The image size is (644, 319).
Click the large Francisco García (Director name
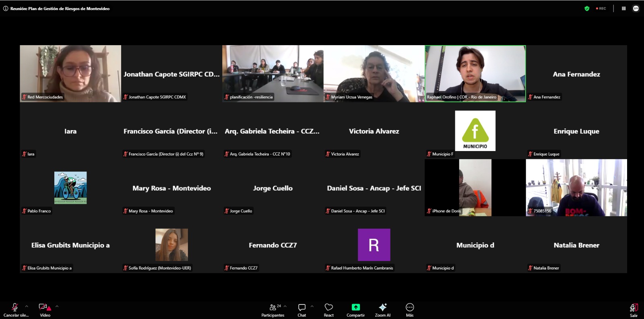point(170,131)
